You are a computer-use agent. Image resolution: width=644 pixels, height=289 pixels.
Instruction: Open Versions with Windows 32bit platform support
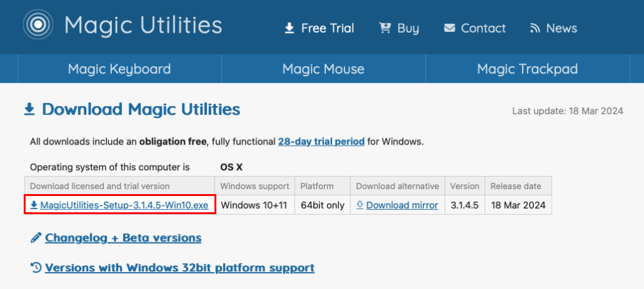point(179,268)
